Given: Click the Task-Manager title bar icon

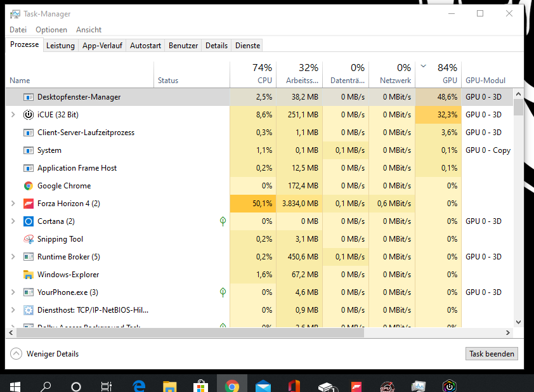Looking at the screenshot, I should pyautogui.click(x=15, y=14).
